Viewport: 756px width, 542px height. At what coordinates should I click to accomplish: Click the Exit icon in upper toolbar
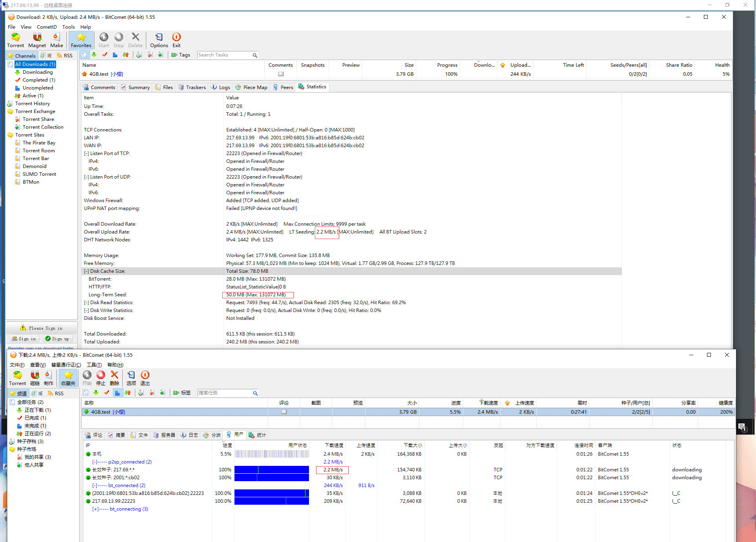pyautogui.click(x=176, y=40)
